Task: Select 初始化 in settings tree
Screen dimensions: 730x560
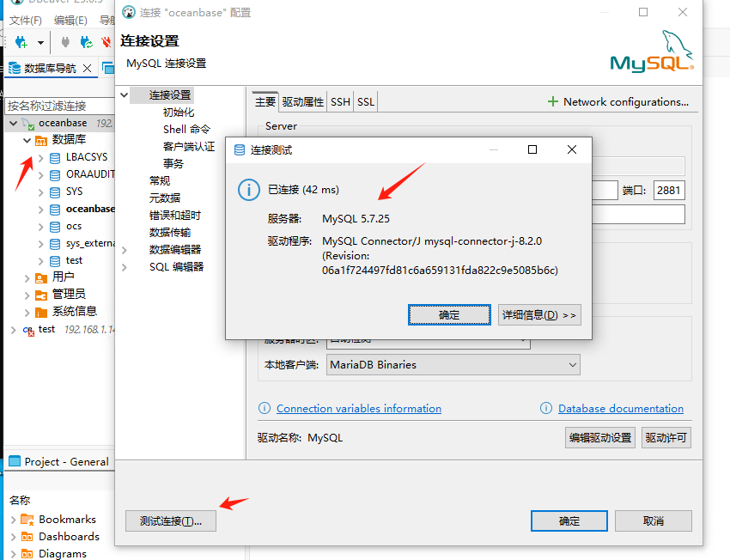Action: [179, 113]
